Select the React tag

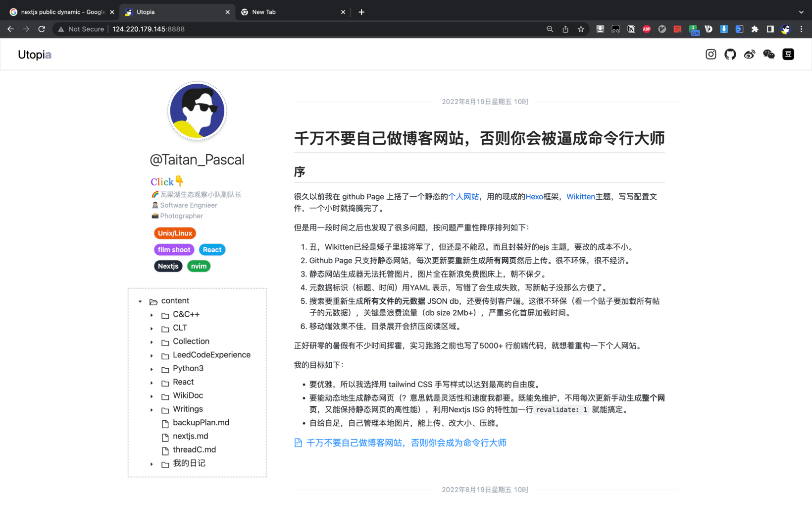click(212, 250)
